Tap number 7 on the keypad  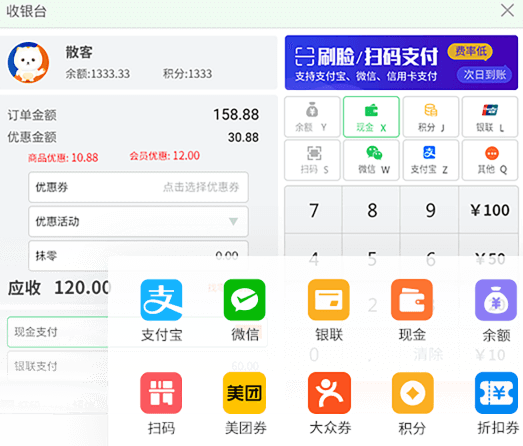(314, 210)
